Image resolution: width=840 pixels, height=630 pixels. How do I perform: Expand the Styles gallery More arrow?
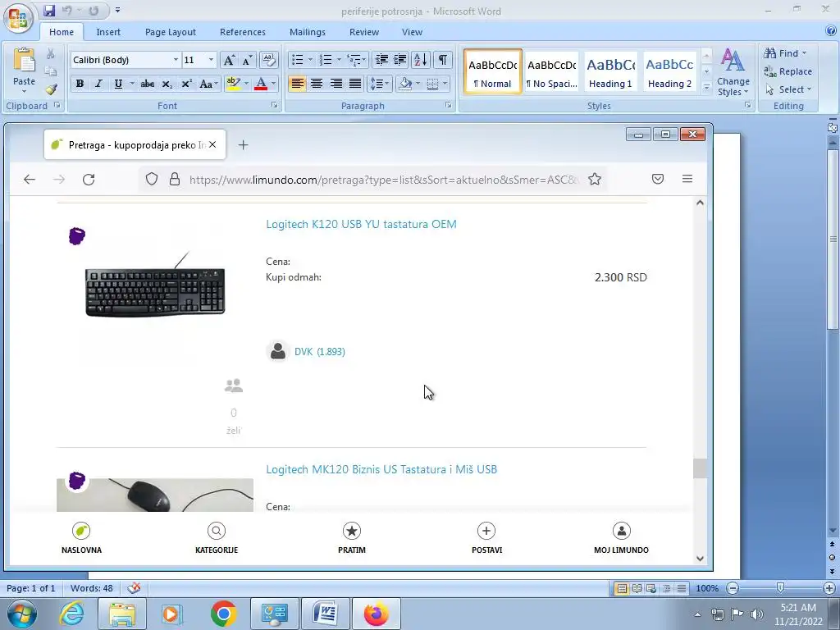706,87
